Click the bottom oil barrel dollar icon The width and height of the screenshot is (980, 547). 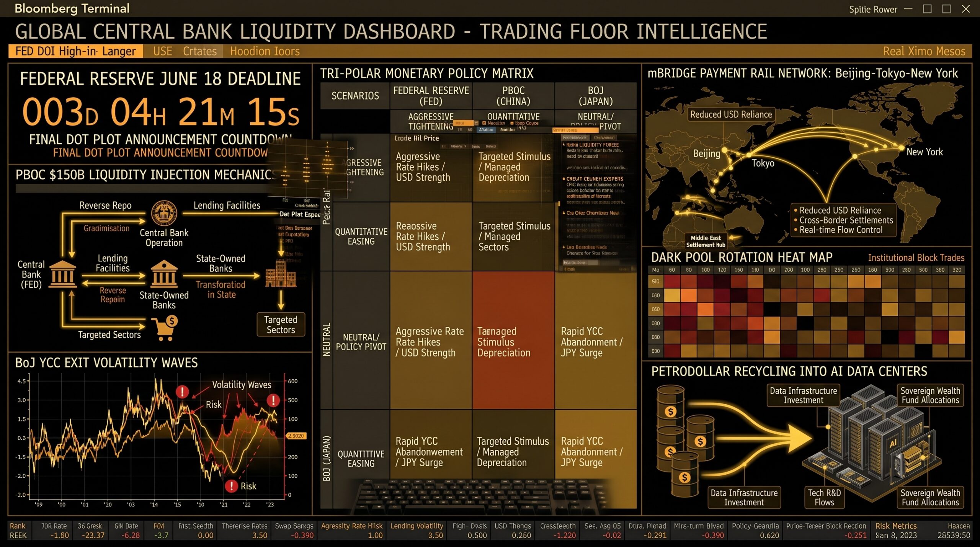pyautogui.click(x=684, y=477)
